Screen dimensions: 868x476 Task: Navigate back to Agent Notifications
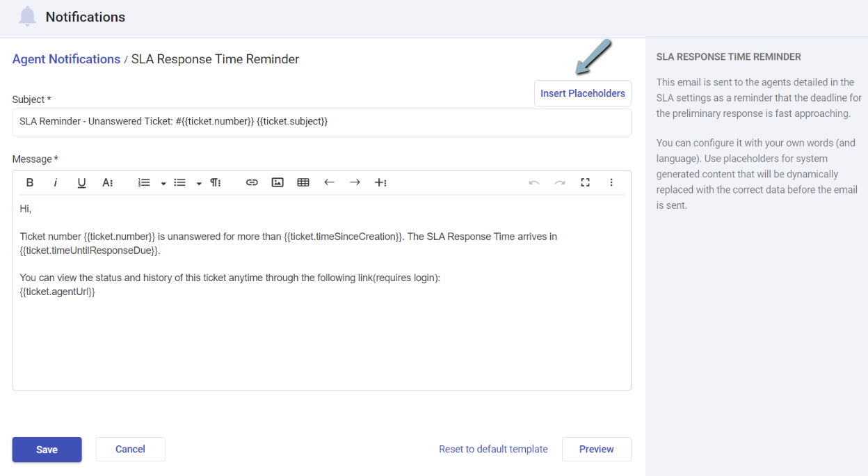pyautogui.click(x=66, y=59)
